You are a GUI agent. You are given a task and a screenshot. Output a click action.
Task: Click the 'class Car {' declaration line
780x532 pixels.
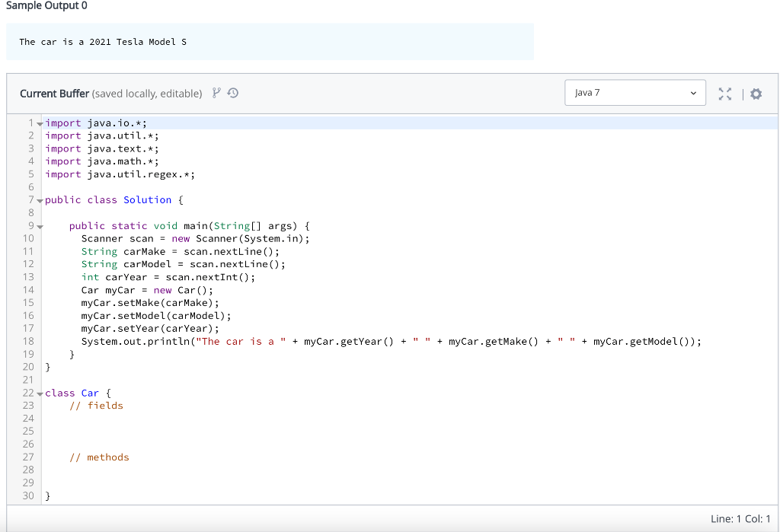[x=78, y=393]
